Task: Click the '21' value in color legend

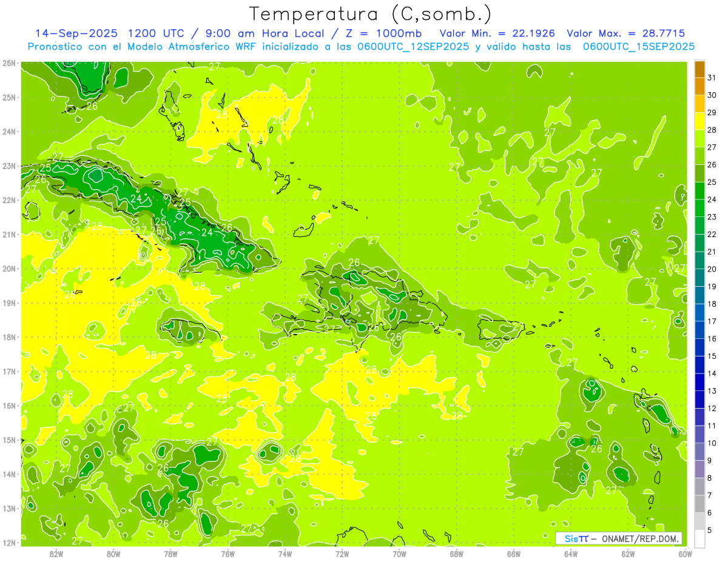Action: tap(712, 252)
